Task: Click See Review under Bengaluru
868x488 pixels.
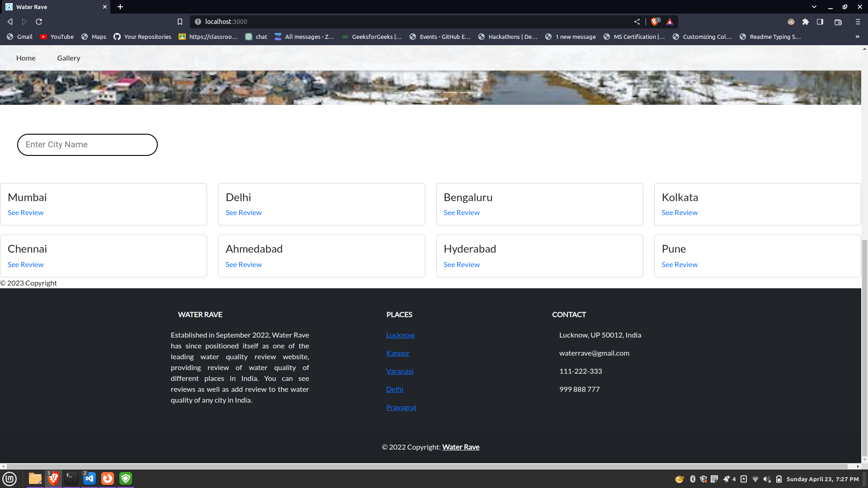Action: click(x=462, y=212)
